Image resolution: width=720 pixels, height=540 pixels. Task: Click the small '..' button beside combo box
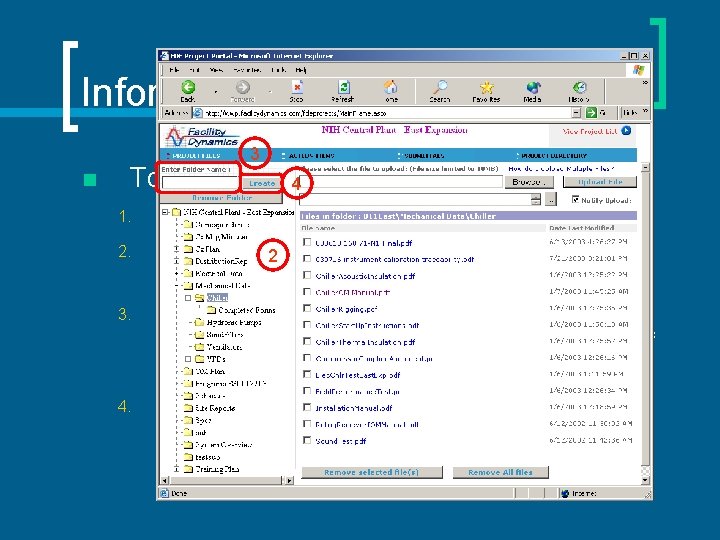pyautogui.click(x=551, y=199)
